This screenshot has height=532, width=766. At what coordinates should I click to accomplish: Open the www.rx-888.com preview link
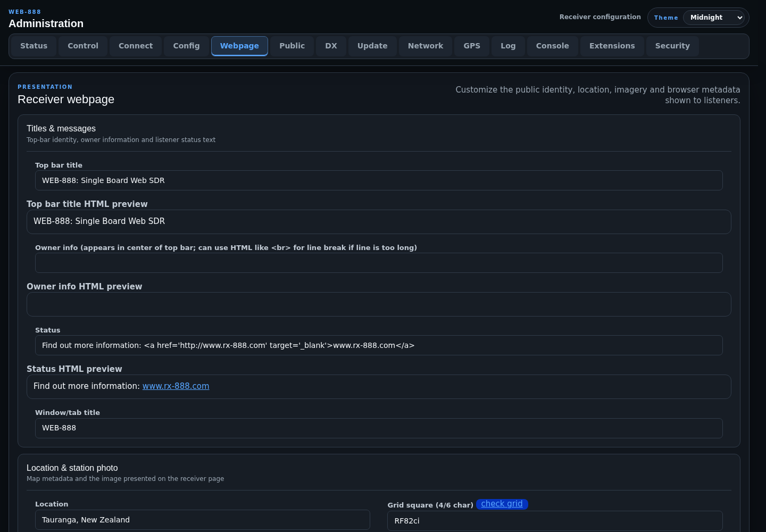(x=176, y=386)
